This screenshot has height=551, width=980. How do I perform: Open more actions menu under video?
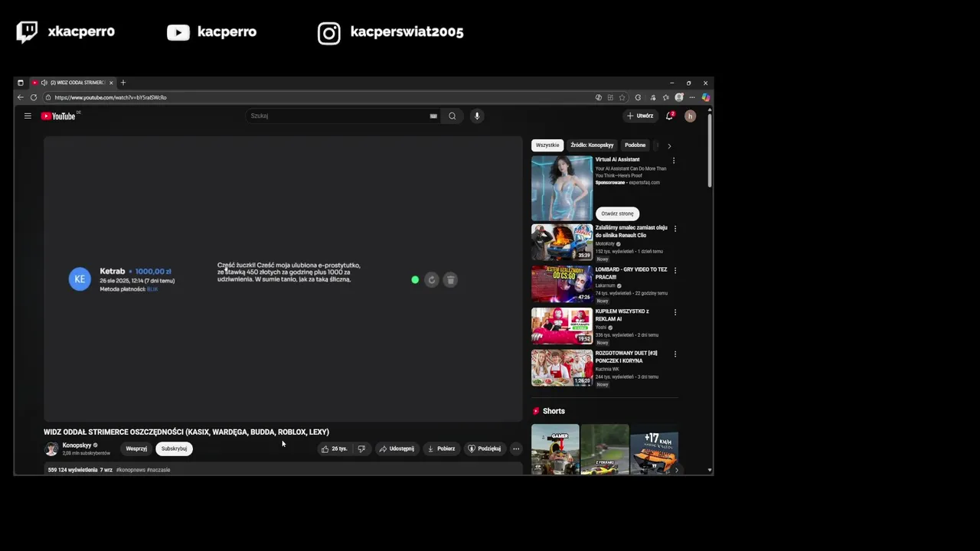pos(516,448)
